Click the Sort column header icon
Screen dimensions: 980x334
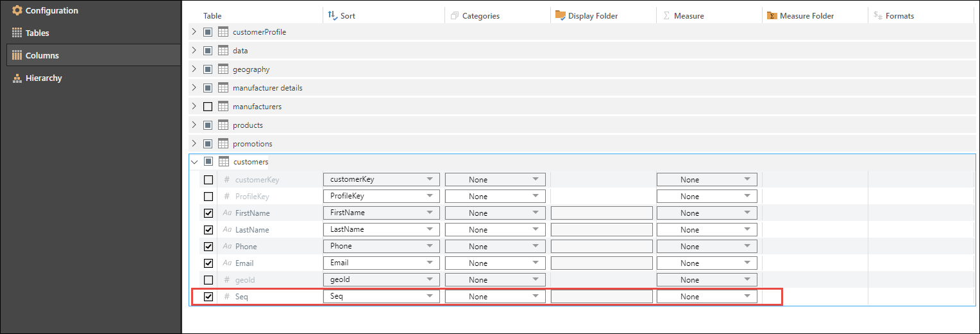pyautogui.click(x=332, y=15)
